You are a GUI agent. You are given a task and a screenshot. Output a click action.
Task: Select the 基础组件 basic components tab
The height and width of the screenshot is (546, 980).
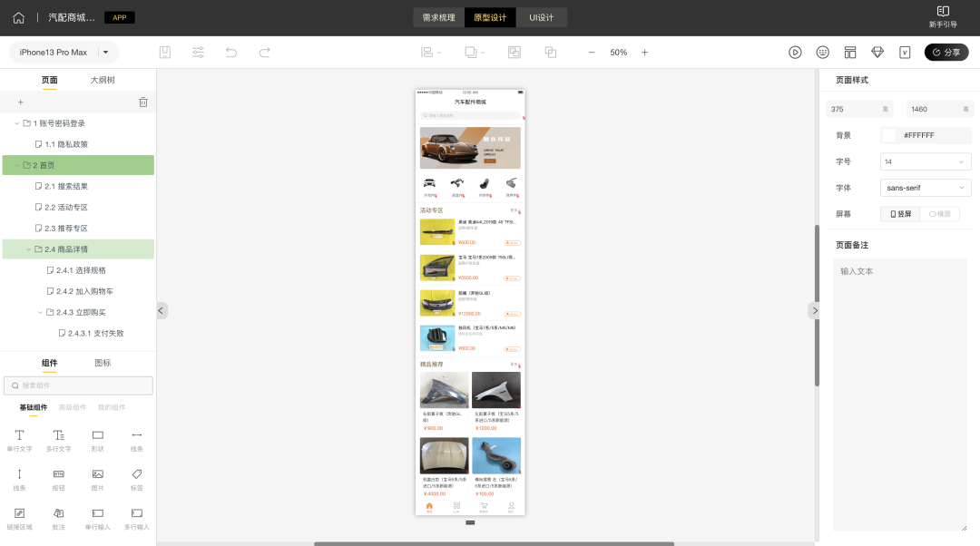pos(34,407)
